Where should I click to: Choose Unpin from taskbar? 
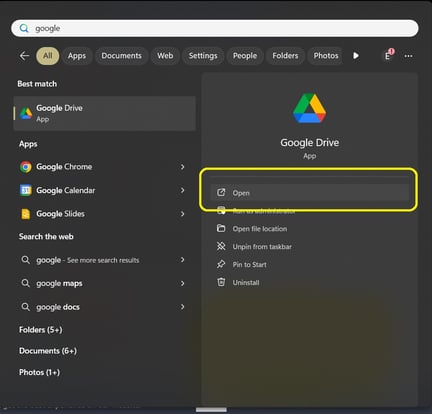(x=262, y=247)
